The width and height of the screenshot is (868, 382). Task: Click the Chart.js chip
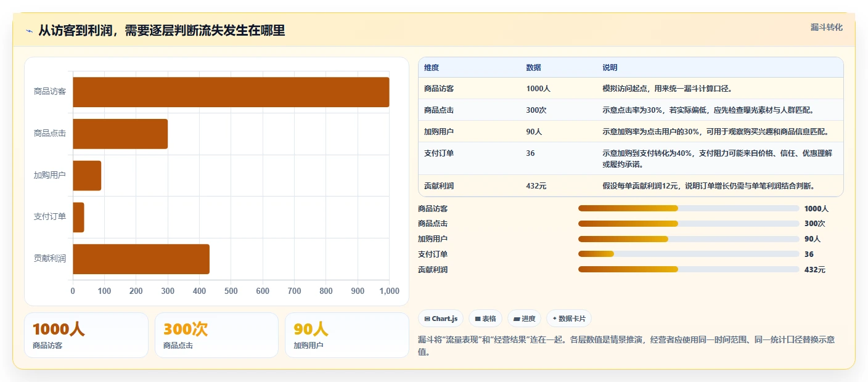(x=441, y=319)
